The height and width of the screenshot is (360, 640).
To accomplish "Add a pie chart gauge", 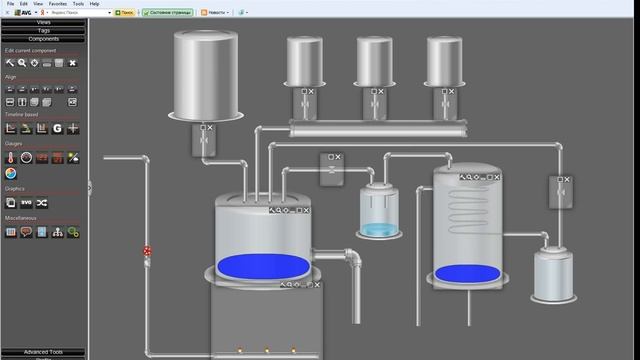I will [x=11, y=173].
